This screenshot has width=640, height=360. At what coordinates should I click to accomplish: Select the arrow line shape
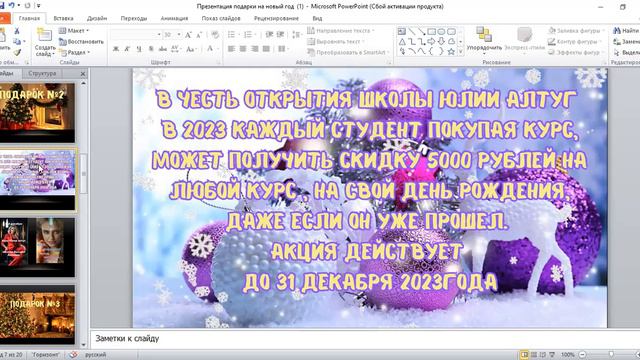tap(422, 31)
